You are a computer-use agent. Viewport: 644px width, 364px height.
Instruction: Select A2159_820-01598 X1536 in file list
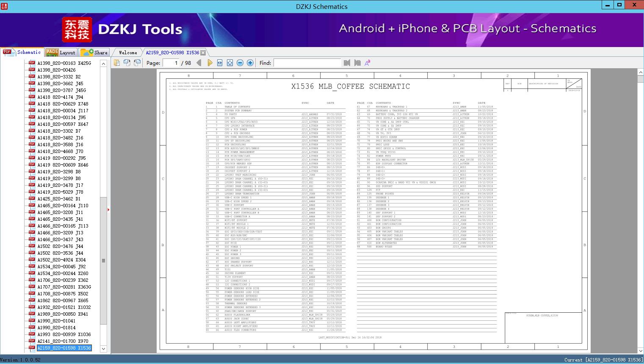(64, 348)
